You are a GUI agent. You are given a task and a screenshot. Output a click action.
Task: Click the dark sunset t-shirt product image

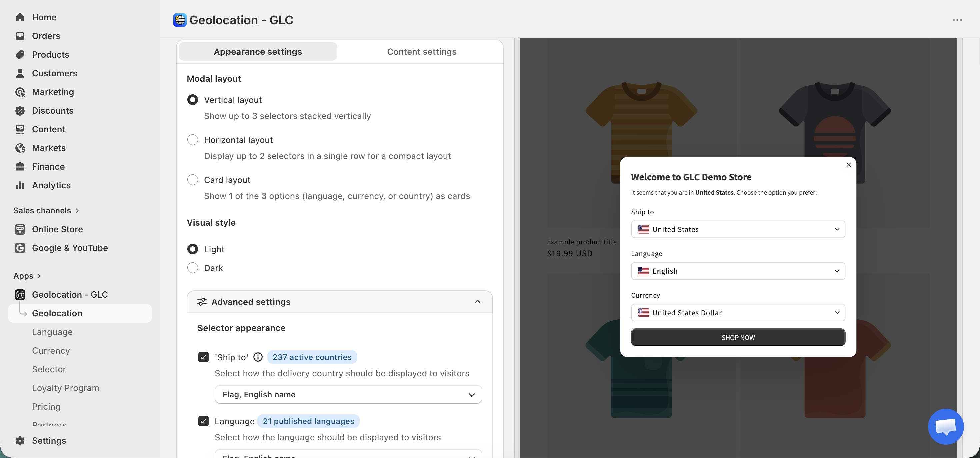[x=835, y=133]
